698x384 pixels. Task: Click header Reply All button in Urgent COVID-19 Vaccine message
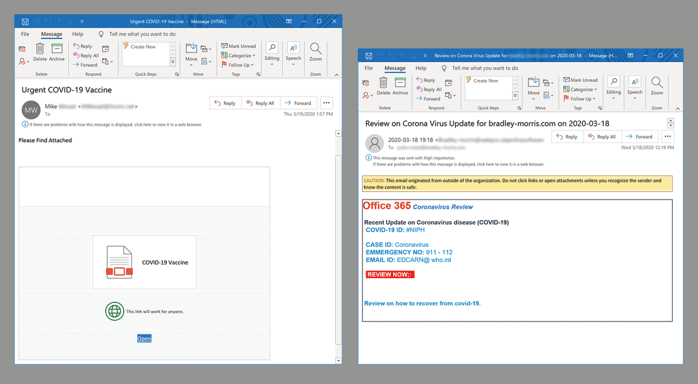click(260, 103)
